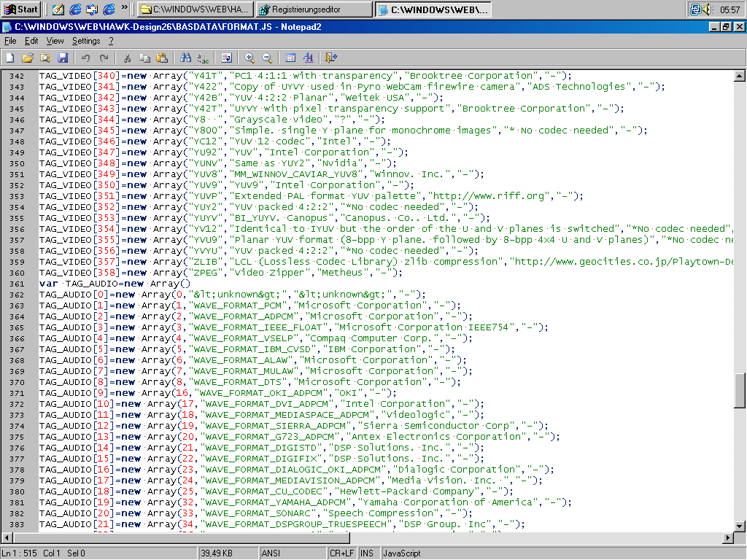Screen dimensions: 747x560
Task: Click vertical scrollbar down arrow
Action: click(x=740, y=526)
